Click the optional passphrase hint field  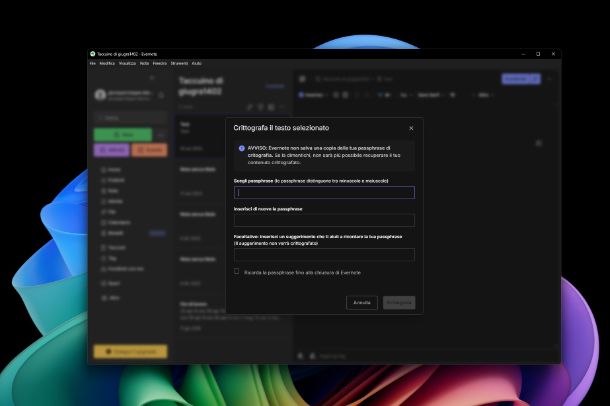[x=324, y=254]
